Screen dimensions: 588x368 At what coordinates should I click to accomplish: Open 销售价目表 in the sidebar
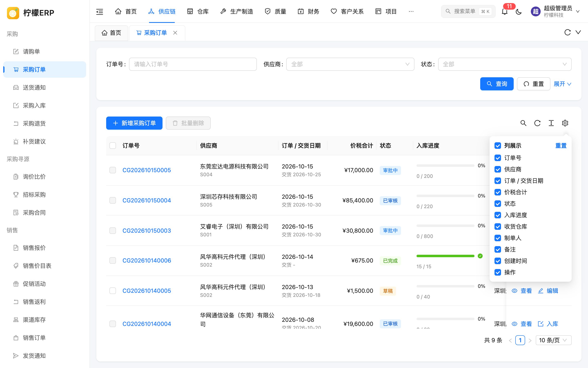45,266
